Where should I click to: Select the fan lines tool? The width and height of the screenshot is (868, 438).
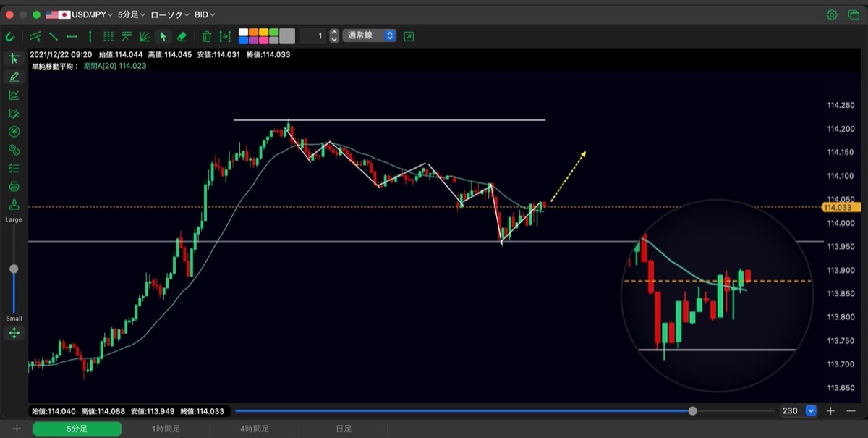click(145, 36)
